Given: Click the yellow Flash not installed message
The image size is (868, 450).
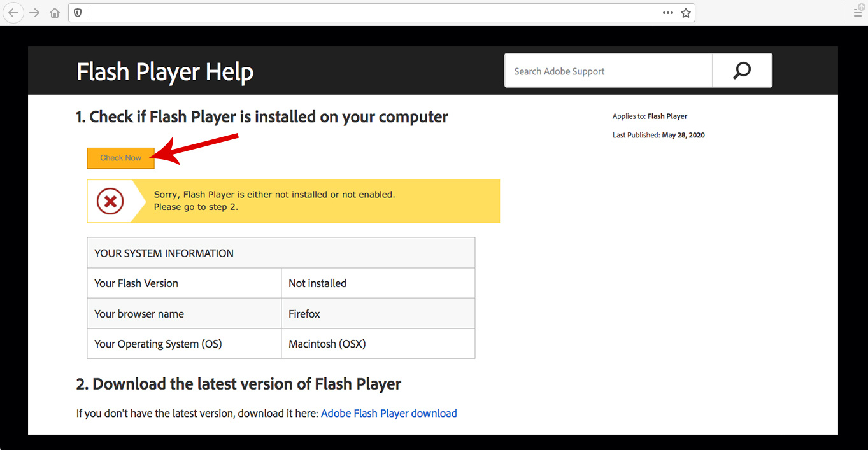Looking at the screenshot, I should click(x=274, y=200).
